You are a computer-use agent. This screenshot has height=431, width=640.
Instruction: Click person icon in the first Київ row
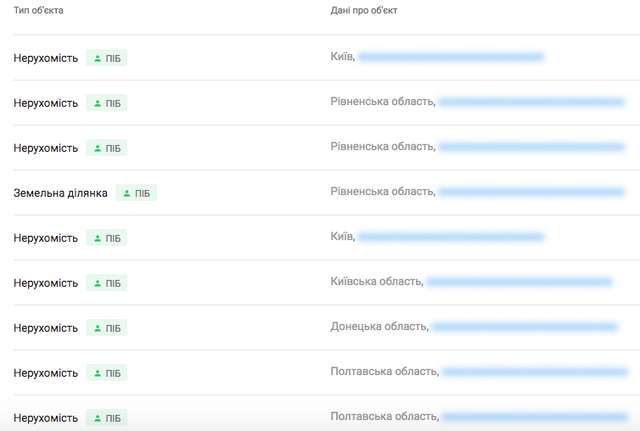(x=97, y=58)
